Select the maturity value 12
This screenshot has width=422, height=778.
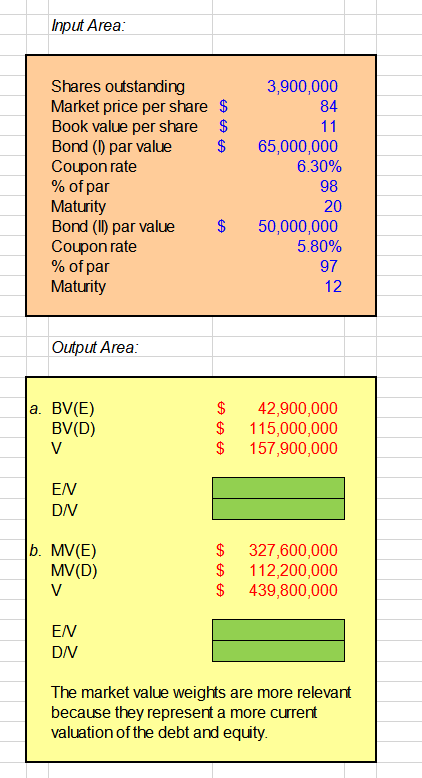333,286
